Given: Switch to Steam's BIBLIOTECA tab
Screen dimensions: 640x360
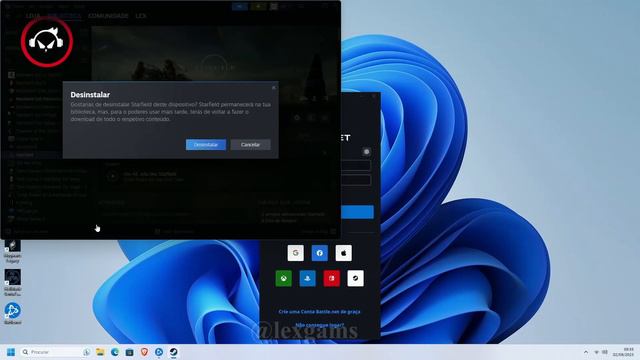Looking at the screenshot, I should (x=64, y=16).
